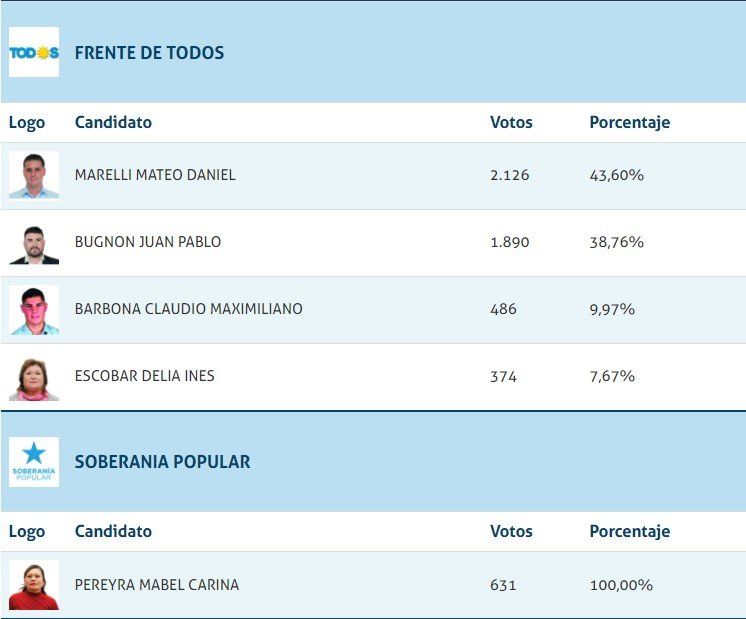Click the SOBERANIA POPULAR heading
This screenshot has height=619, width=746.
point(162,462)
